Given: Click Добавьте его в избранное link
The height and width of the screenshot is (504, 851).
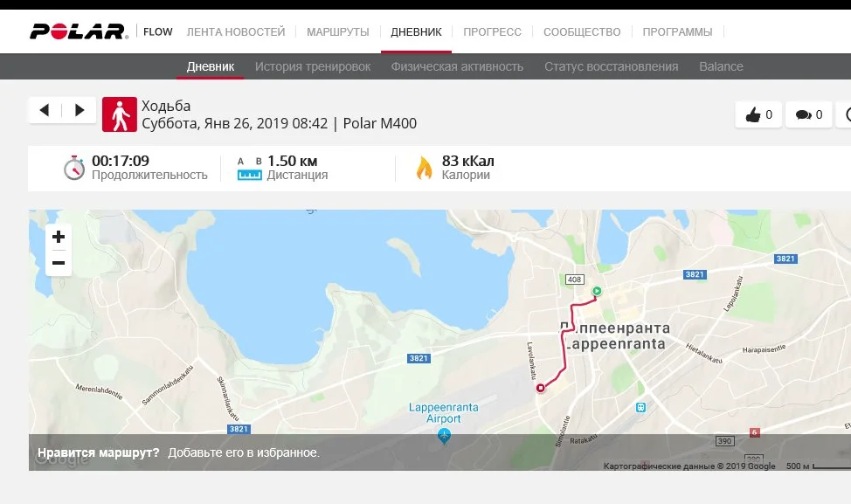Looking at the screenshot, I should click(x=244, y=452).
